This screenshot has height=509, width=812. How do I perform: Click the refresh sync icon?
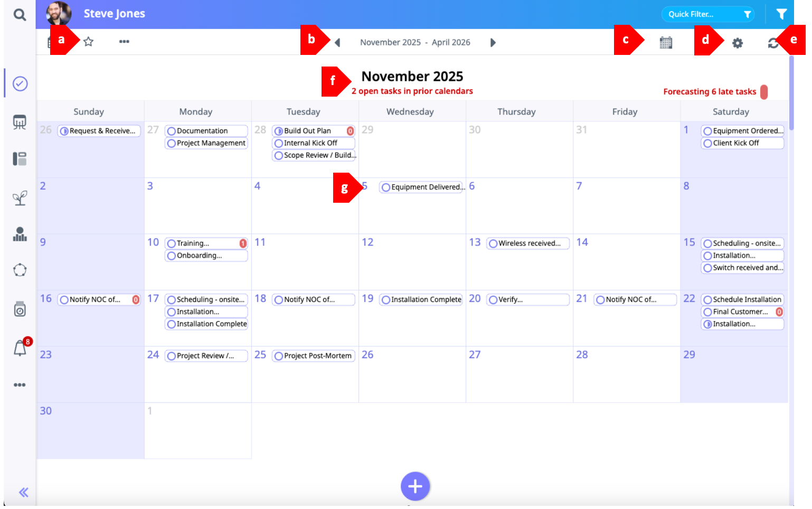point(773,43)
